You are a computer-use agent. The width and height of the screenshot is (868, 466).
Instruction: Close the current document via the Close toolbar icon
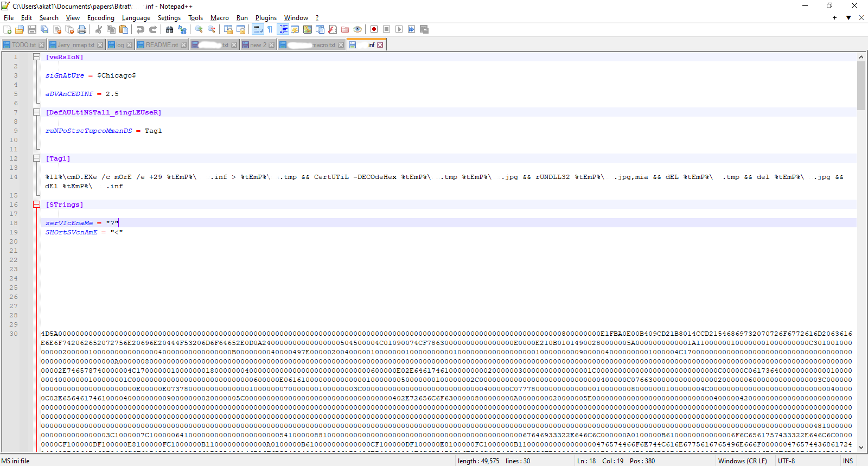tap(57, 29)
